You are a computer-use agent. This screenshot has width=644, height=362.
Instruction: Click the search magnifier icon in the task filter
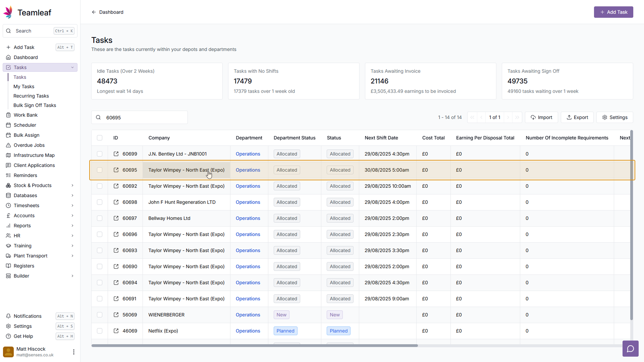point(98,117)
